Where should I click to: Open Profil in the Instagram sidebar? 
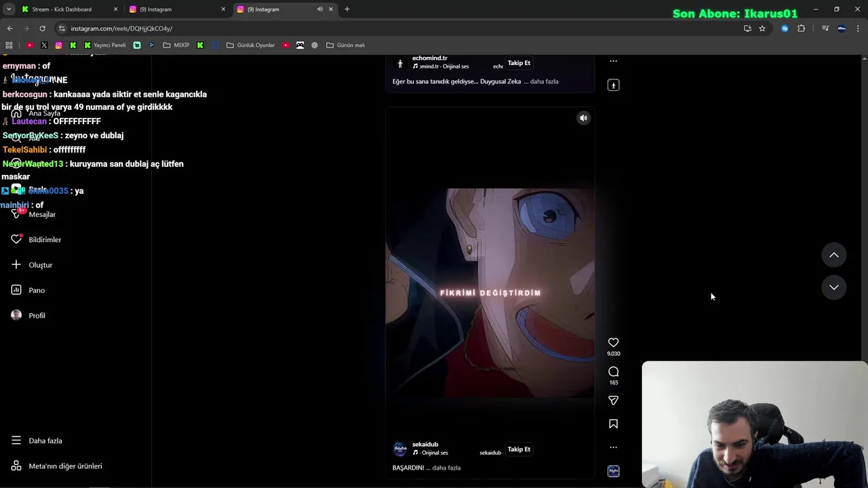28,315
